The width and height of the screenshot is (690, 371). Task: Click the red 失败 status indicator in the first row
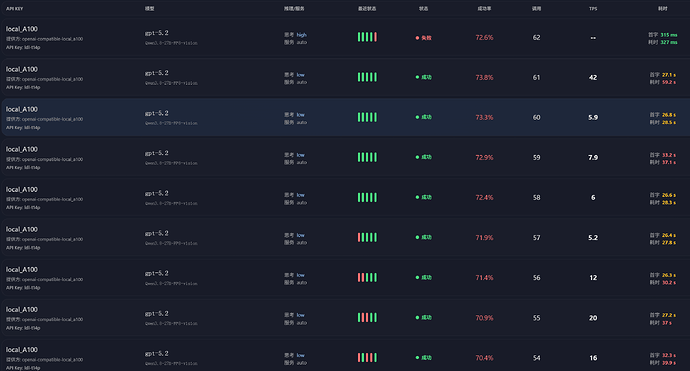pos(423,38)
